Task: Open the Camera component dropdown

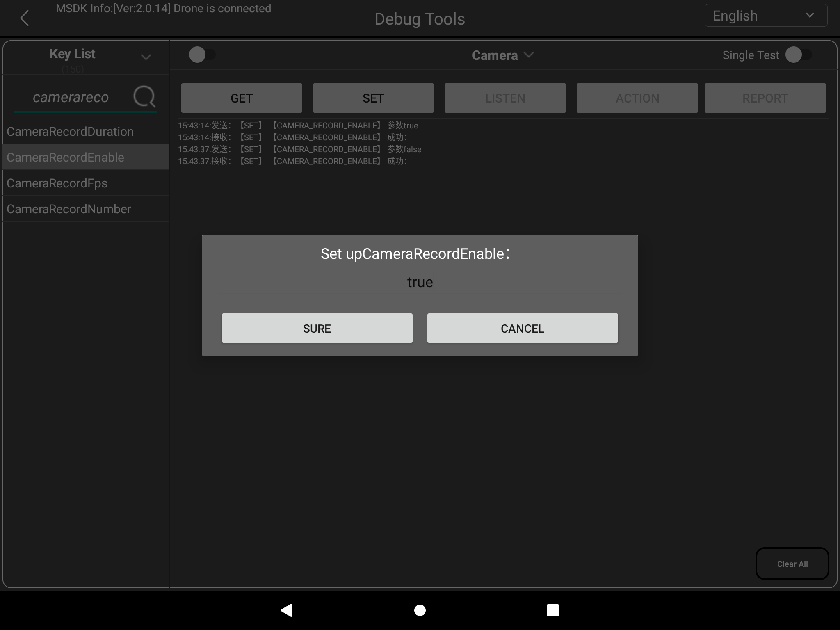Action: [503, 55]
